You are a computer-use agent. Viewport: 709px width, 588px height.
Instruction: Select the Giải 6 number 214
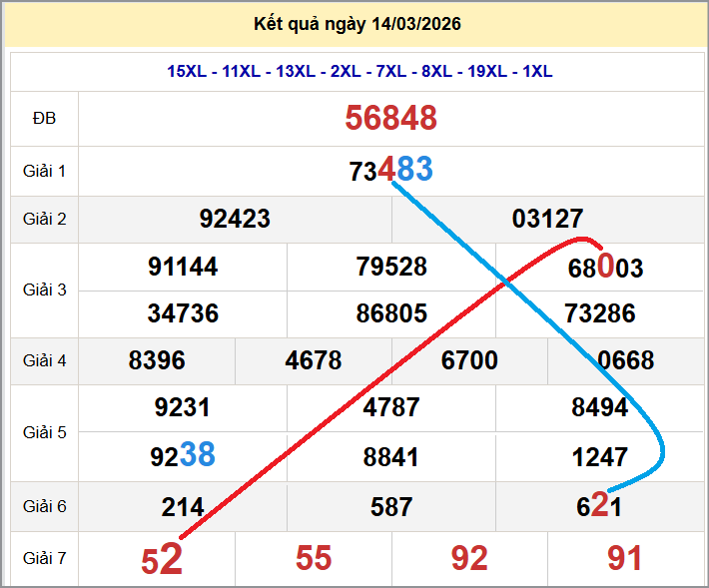(x=183, y=507)
